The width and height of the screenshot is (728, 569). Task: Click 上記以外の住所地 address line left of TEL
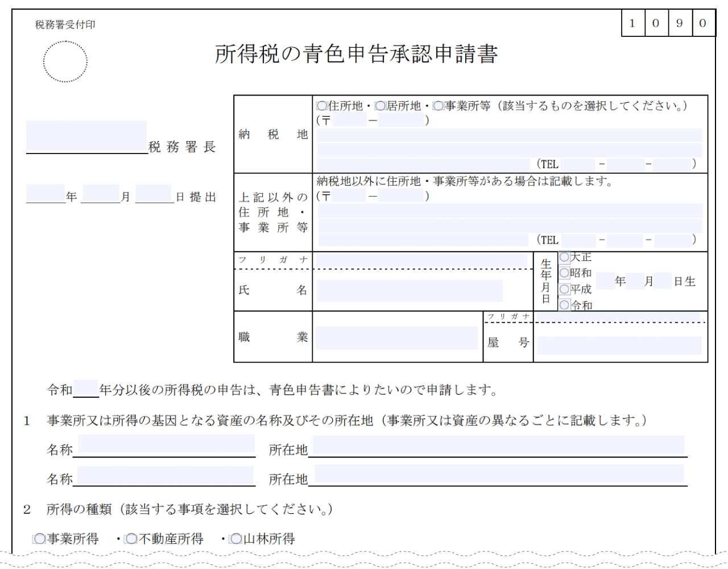[x=424, y=240]
